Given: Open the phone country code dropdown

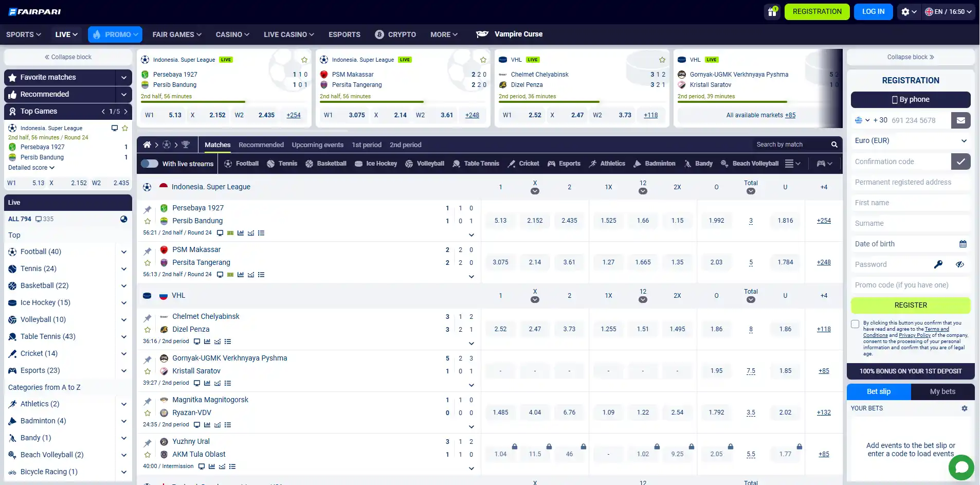Looking at the screenshot, I should point(862,120).
